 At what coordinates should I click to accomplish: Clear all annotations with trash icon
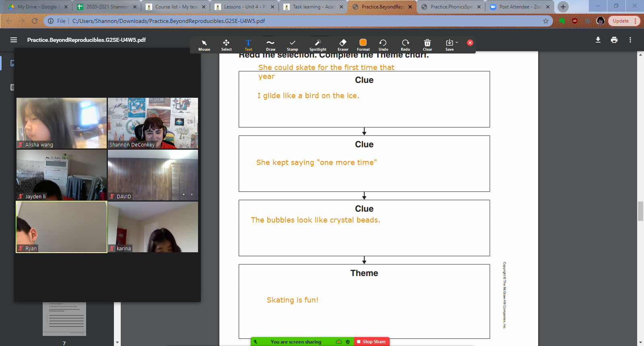point(427,45)
